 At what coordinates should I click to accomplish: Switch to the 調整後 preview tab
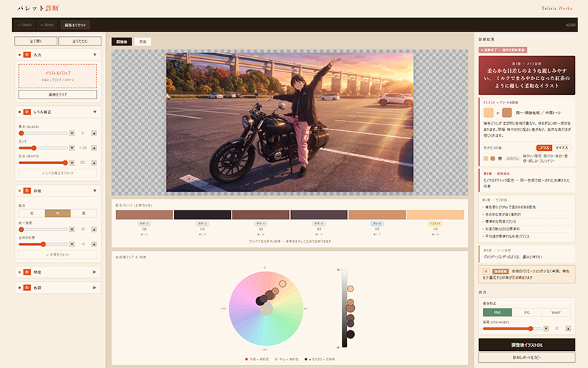121,42
